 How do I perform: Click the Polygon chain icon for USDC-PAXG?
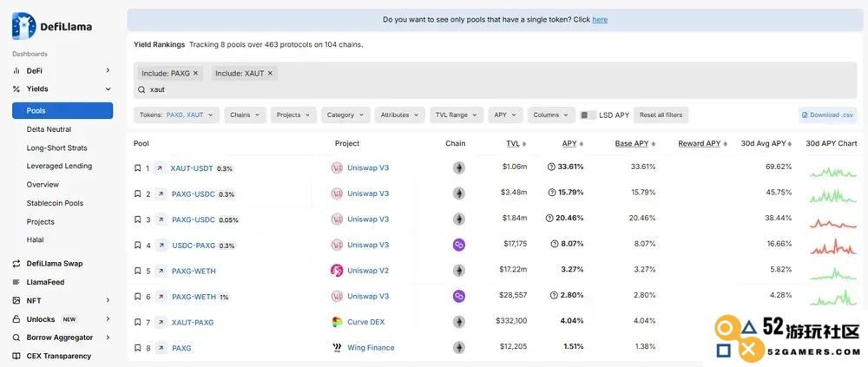tap(459, 245)
